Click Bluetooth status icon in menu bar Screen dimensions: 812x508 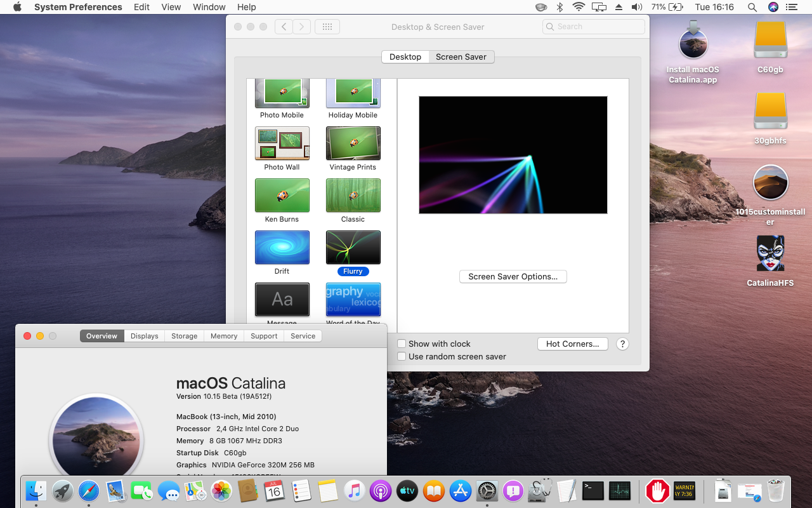pos(560,7)
